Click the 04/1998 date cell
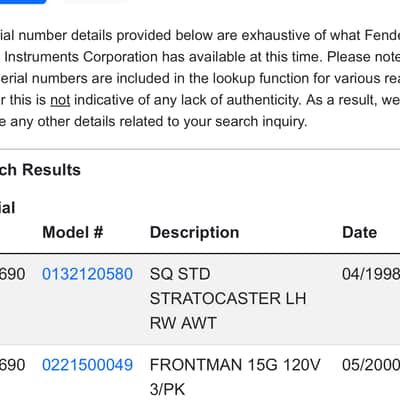Viewport: 400px width, 400px height. coord(371,274)
